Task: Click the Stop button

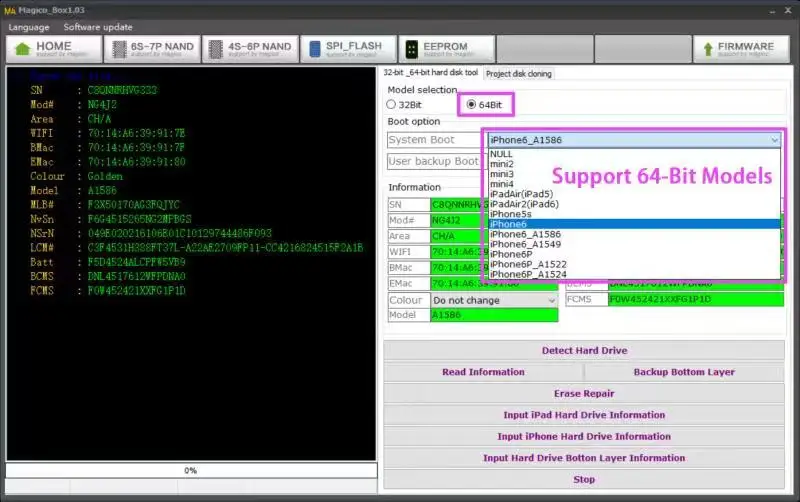Action: point(584,480)
